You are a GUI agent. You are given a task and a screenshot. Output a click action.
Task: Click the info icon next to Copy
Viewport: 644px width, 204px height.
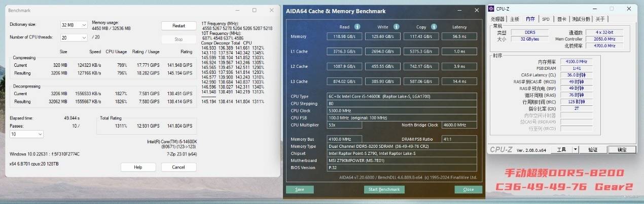[x=435, y=27]
